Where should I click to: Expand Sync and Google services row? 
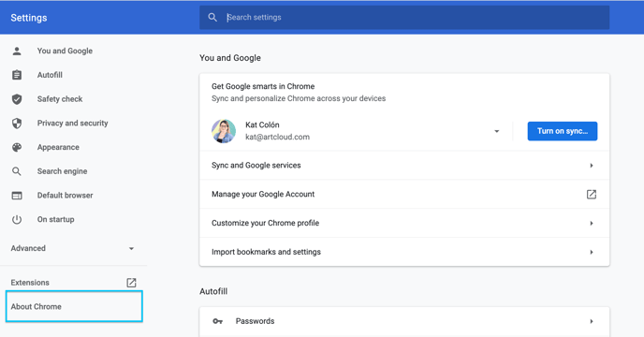tap(404, 165)
